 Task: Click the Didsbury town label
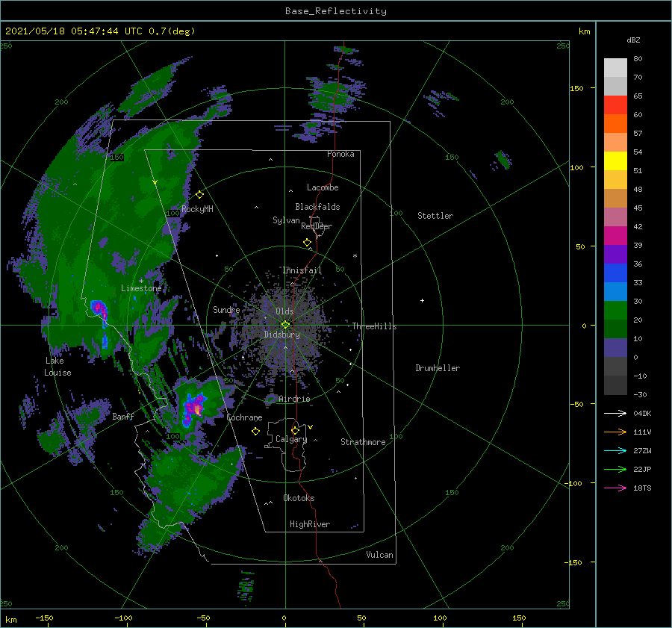click(x=282, y=335)
